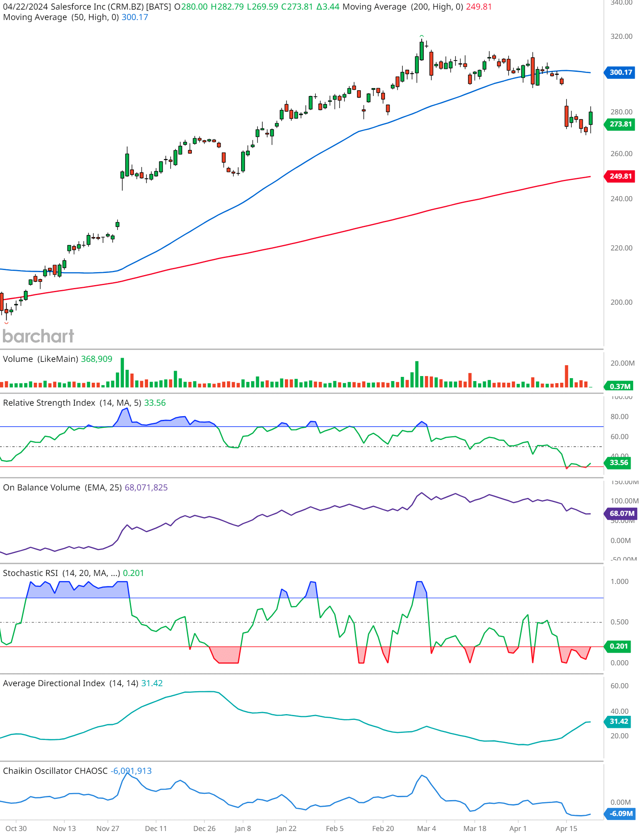Click the Apr 15 date axis label
Image resolution: width=644 pixels, height=836 pixels.
click(x=566, y=828)
